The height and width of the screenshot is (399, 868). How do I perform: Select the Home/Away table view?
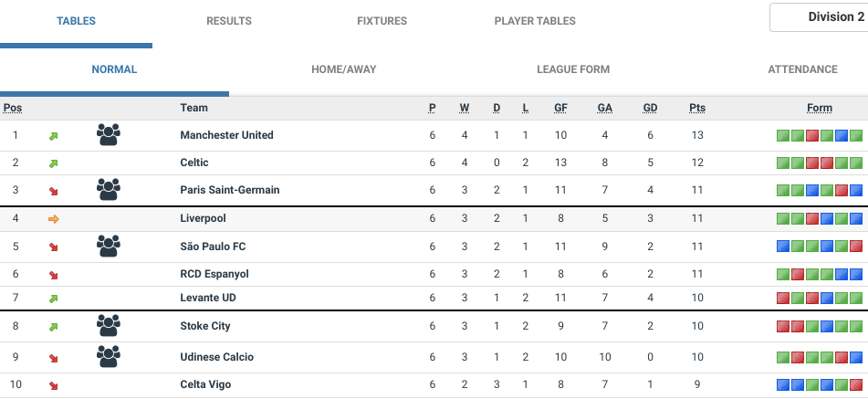[x=343, y=69]
